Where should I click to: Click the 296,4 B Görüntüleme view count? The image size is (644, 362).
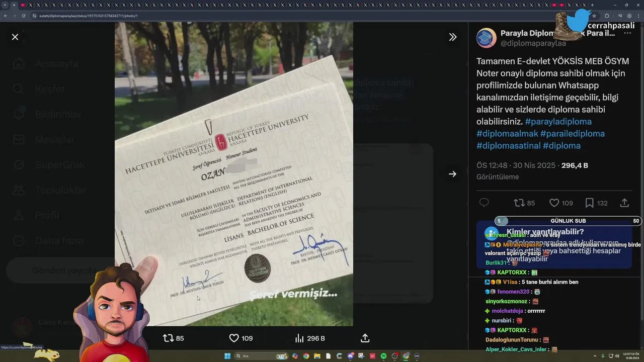[532, 171]
